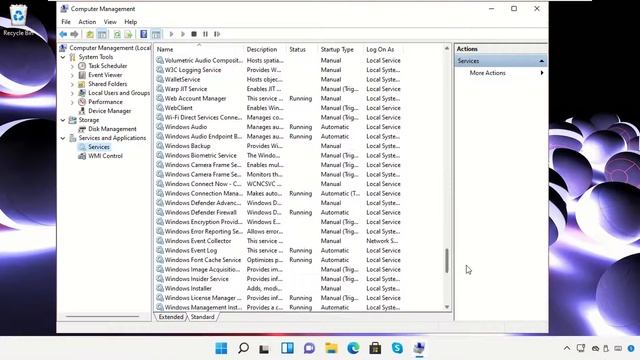
Task: Expand the Performance node
Action: pos(72,102)
